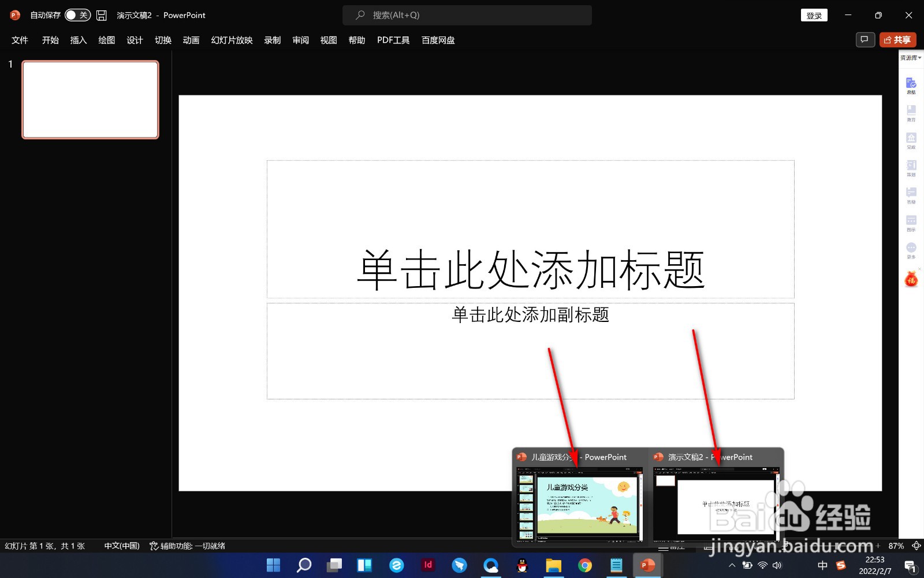Screen dimensions: 924x578
Task: Open the volume speaker tray icon
Action: 777,565
